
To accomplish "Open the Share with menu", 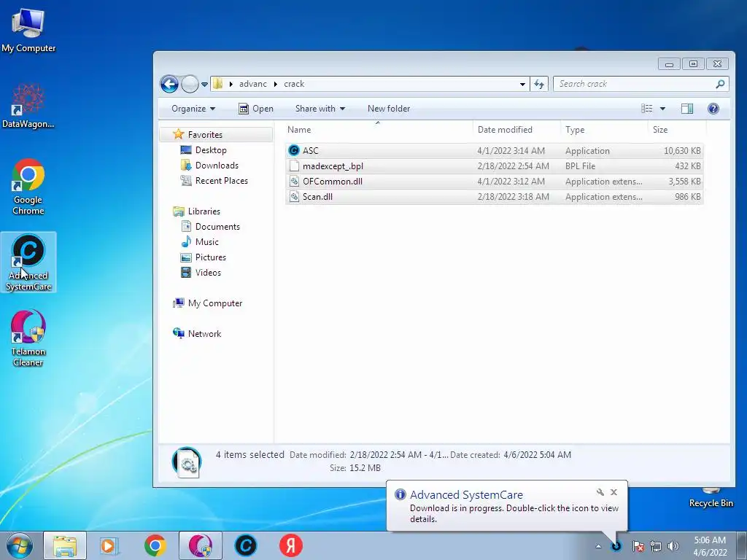I will pyautogui.click(x=320, y=109).
